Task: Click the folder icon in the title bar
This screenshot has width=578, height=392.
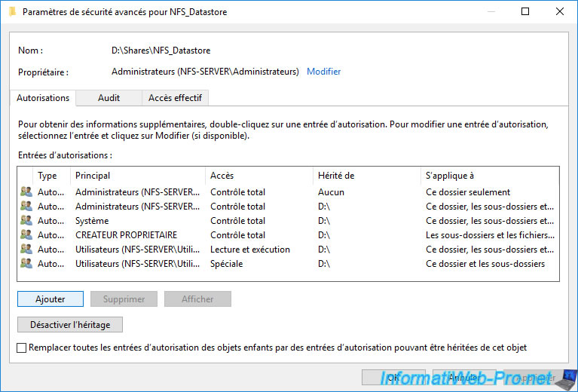Action: pyautogui.click(x=11, y=12)
